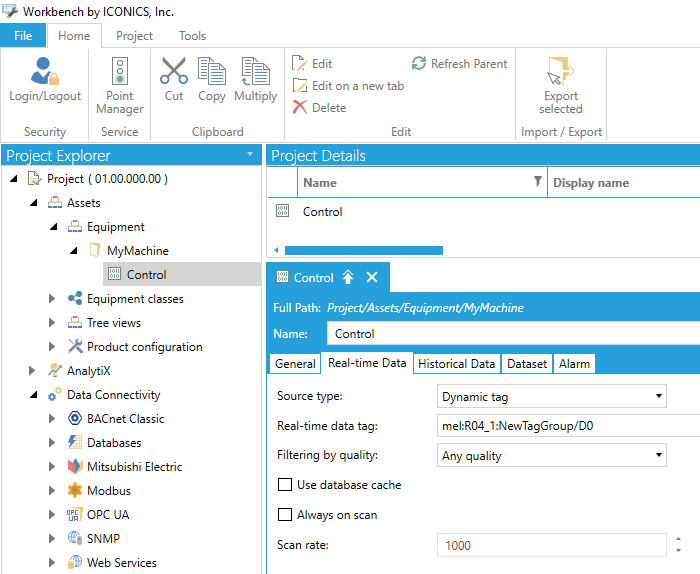The width and height of the screenshot is (700, 574).
Task: Select Control row icon in Project Details
Action: (x=283, y=211)
